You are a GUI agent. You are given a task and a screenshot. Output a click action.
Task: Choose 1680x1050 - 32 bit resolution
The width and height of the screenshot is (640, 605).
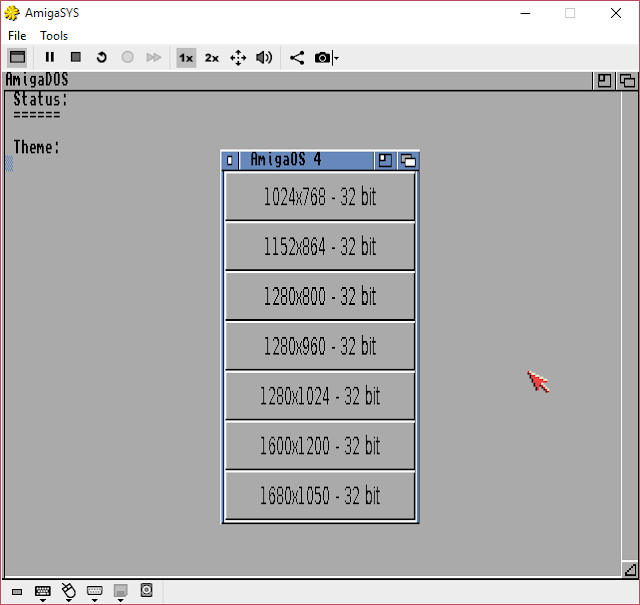click(x=320, y=495)
